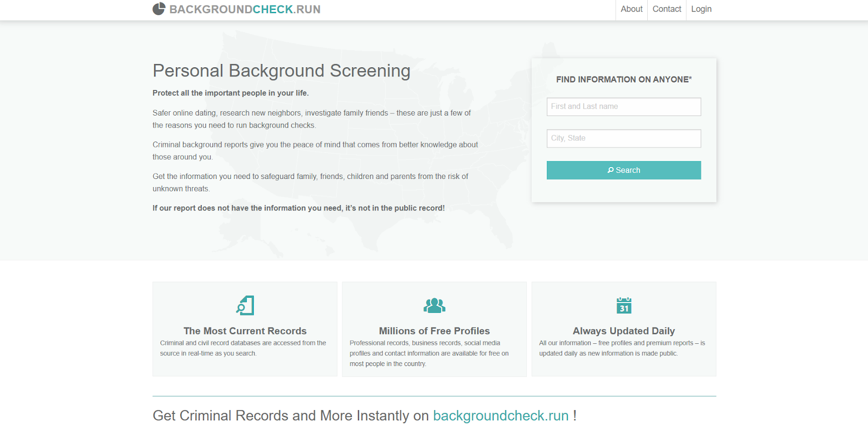Follow the backgroundcheck.run link in heading
Image resolution: width=868 pixels, height=429 pixels.
(500, 416)
